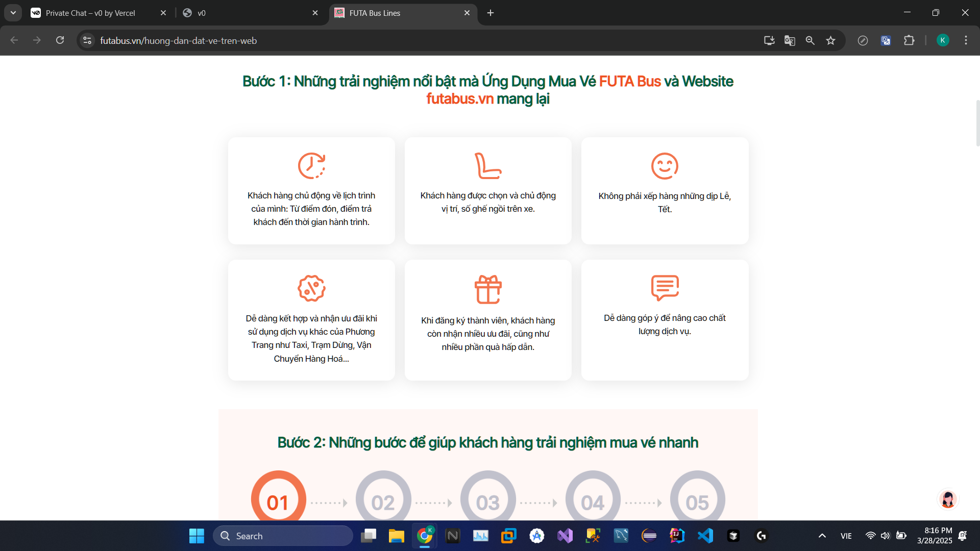
Task: Open the tab search chevron at top left
Action: [13, 13]
